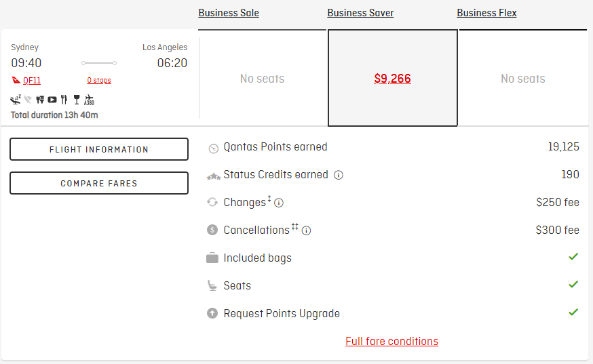This screenshot has width=593, height=364.
Task: Open the 0 stops link
Action: (x=99, y=80)
